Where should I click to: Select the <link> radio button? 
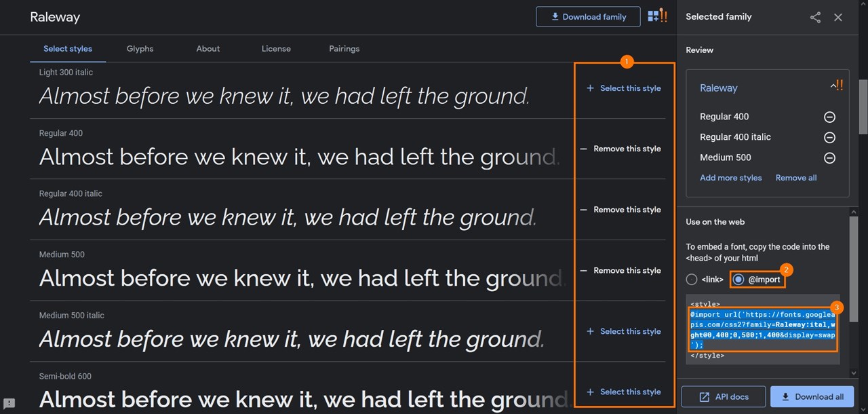[692, 280]
